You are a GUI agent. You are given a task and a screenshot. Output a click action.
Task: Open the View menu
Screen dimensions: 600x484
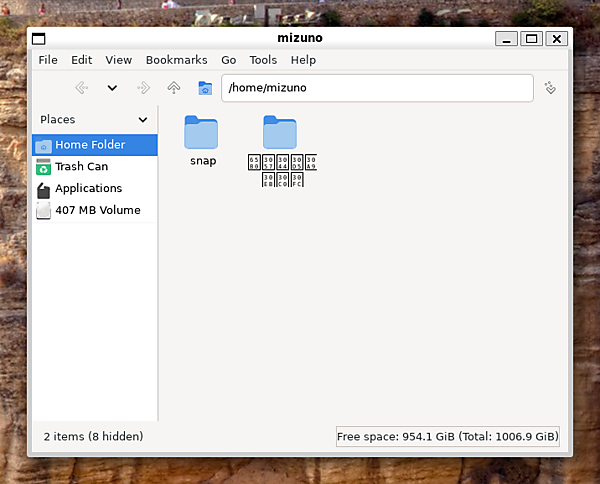coord(119,60)
